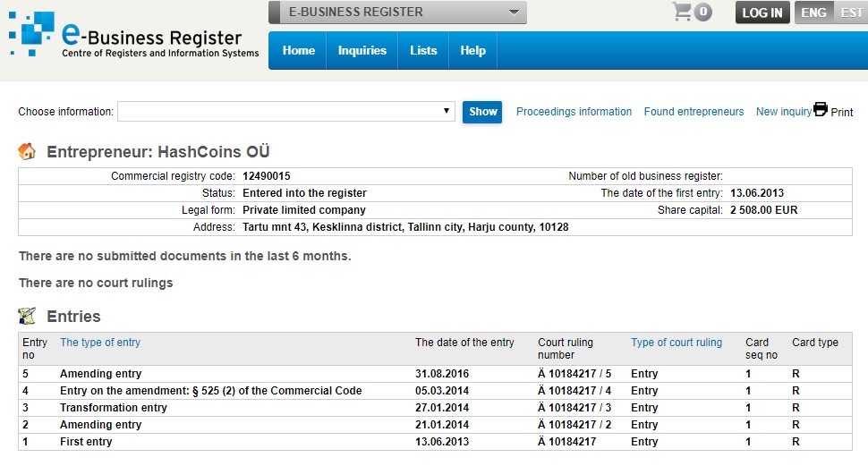
Task: Expand the E-BUSINESS REGISTER dropdown
Action: 397,13
